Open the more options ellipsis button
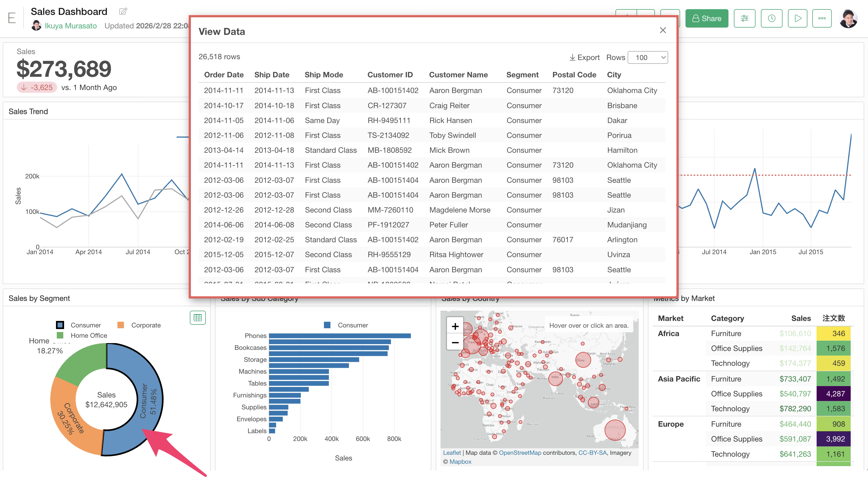The height and width of the screenshot is (491, 868). tap(822, 19)
